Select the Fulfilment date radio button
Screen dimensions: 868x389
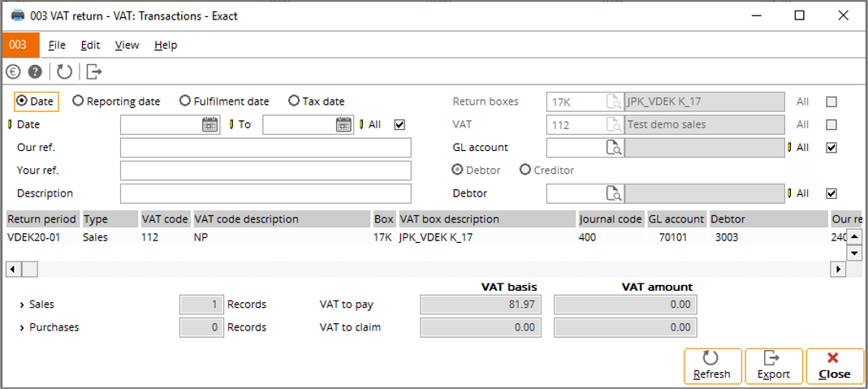[x=186, y=102]
